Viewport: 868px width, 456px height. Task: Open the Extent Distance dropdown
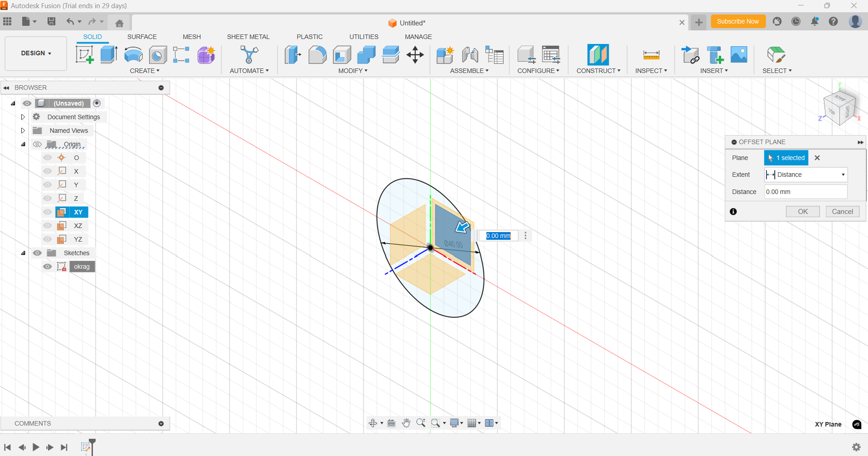[806, 175]
